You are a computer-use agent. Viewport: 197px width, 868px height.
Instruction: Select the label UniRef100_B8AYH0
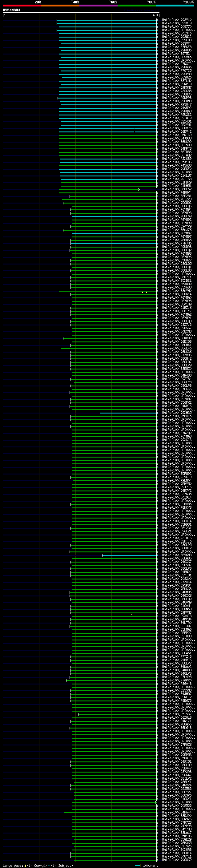(x=176, y=291)
